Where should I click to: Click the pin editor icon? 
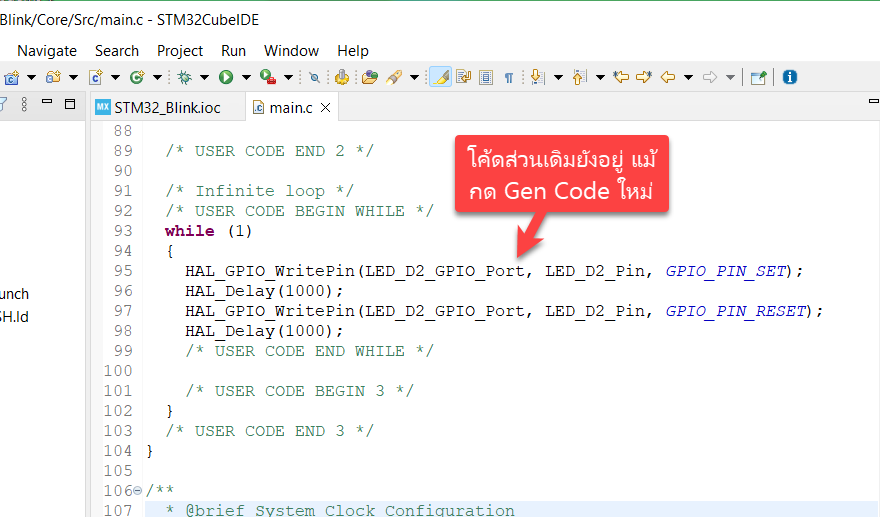[759, 77]
